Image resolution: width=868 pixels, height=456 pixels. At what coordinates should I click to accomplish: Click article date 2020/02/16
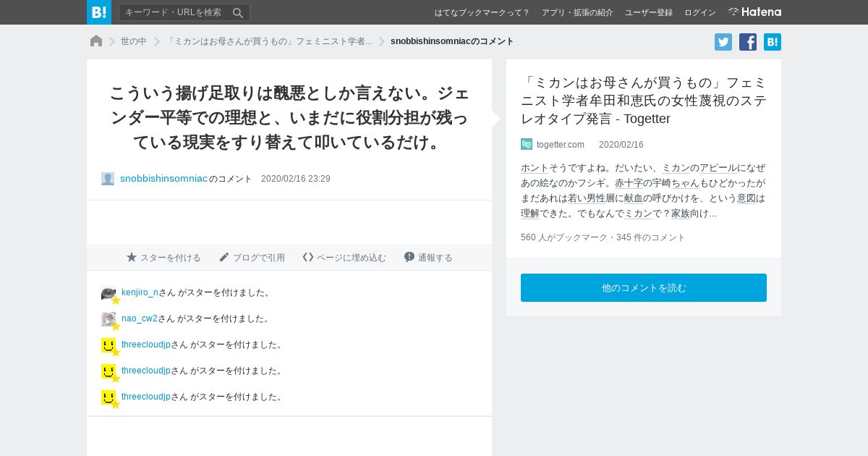click(x=621, y=145)
